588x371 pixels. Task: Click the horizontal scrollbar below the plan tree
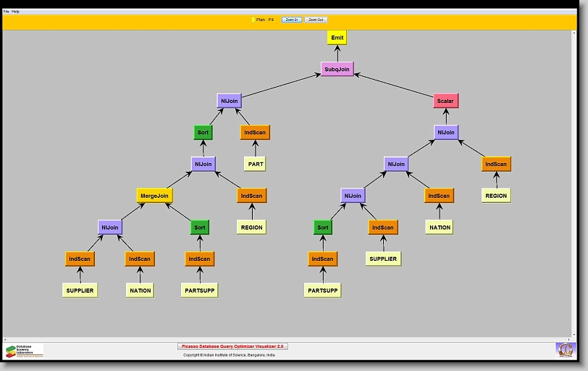[290, 338]
